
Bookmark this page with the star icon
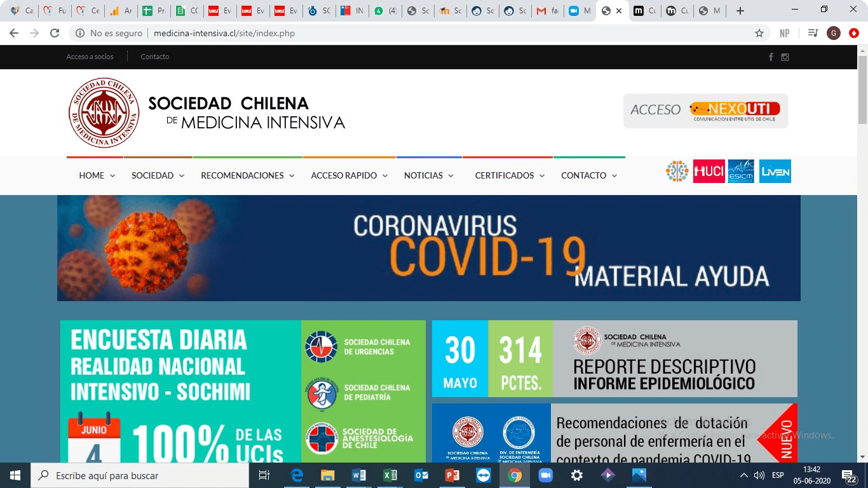pos(759,33)
